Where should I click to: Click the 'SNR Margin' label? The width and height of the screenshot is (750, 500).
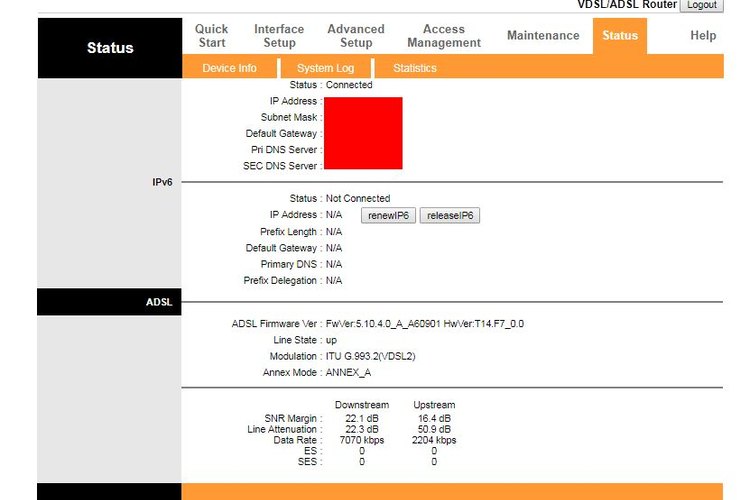pos(290,418)
